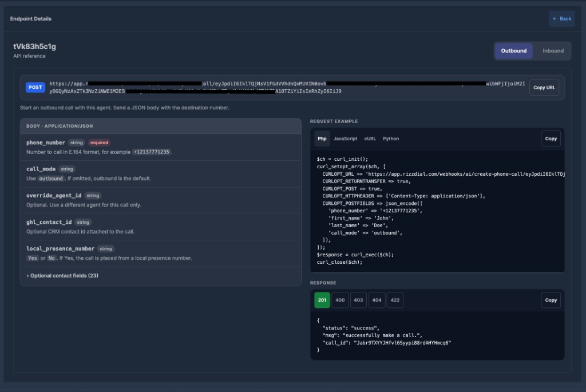Click the BODY · APPLICATION/JSON header
Viewport: 586px width, 392px height.
click(x=60, y=126)
